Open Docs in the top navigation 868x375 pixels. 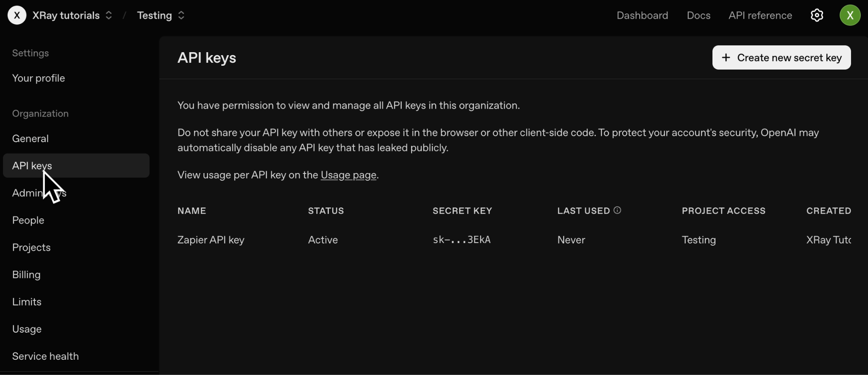tap(698, 15)
